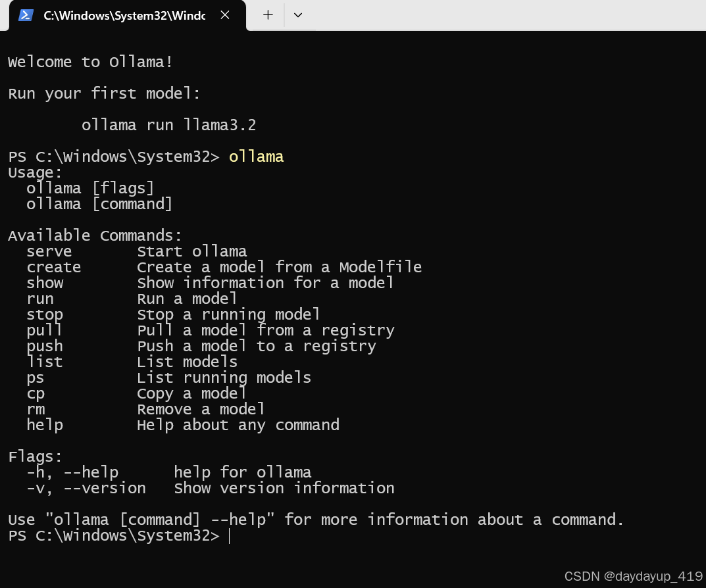Viewport: 706px width, 588px height.
Task: Open a new tab with plus button
Action: tap(268, 15)
